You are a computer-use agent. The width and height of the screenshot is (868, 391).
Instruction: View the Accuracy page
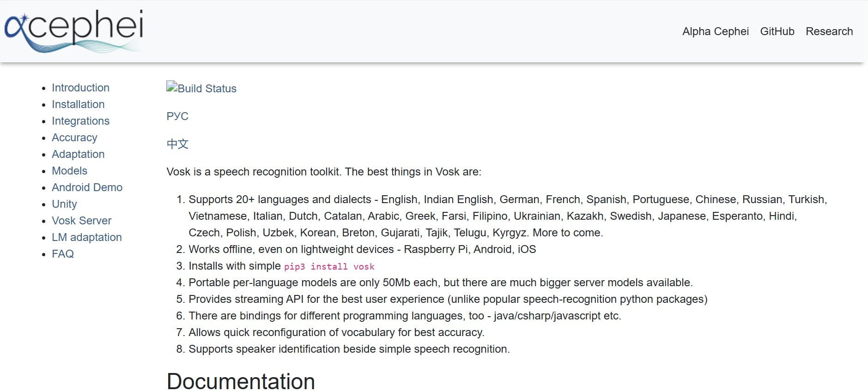coord(74,138)
